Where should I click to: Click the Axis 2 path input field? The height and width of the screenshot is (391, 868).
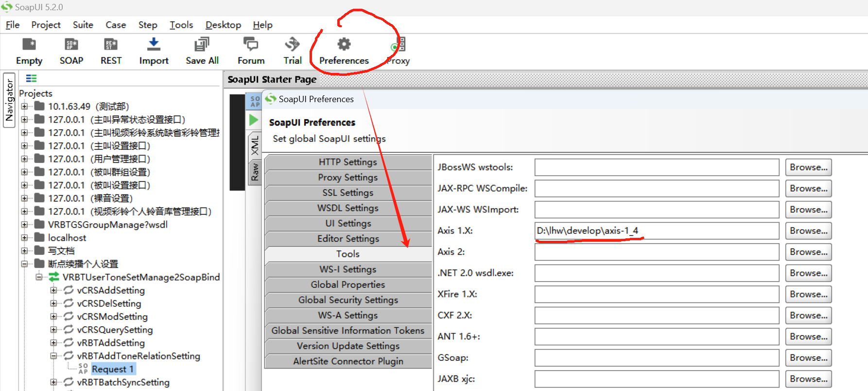(x=657, y=252)
